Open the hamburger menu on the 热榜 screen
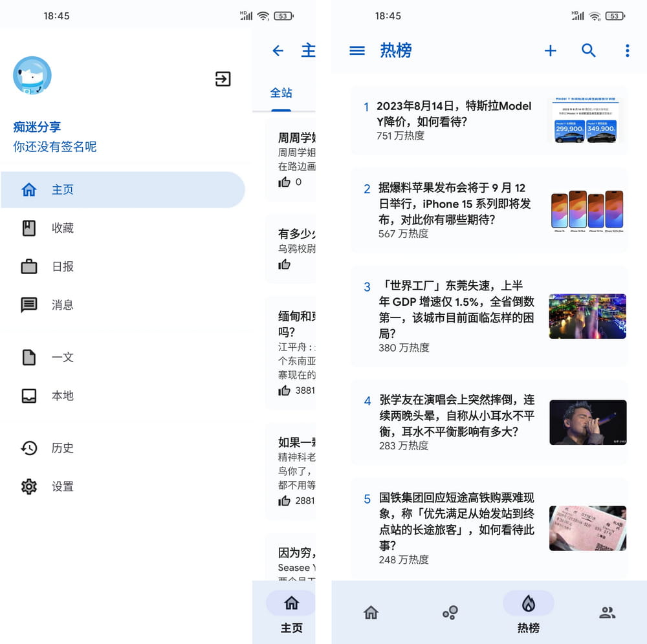Screen dimensions: 647x644 point(356,50)
